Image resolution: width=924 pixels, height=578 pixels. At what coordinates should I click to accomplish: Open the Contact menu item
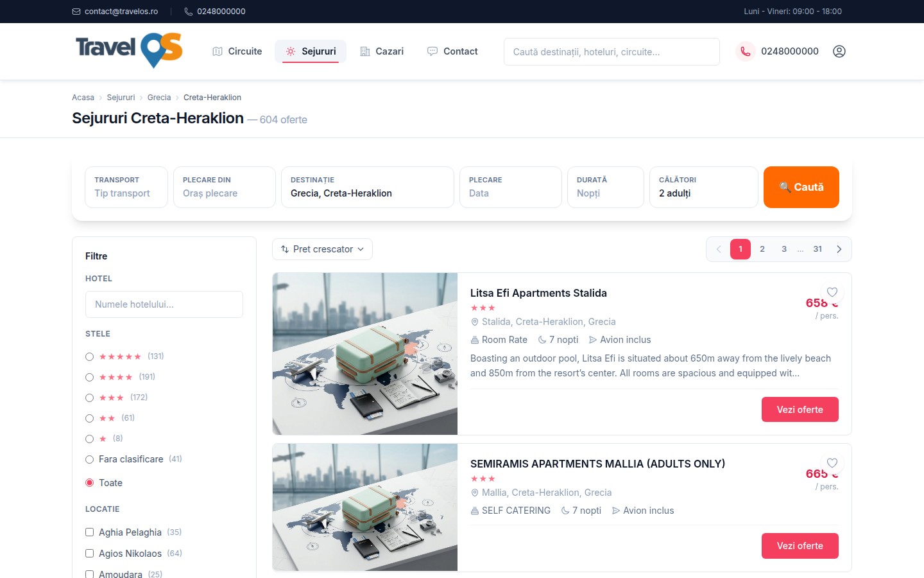pos(452,51)
